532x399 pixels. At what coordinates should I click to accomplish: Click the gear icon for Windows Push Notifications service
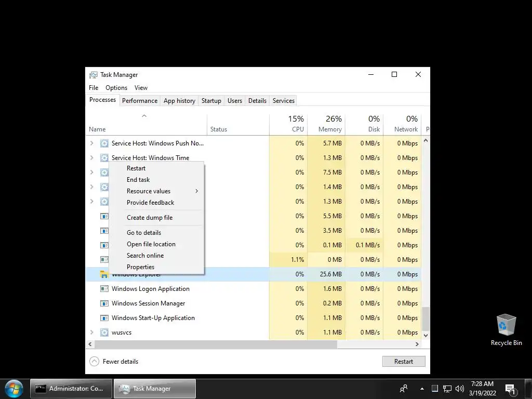coord(104,143)
